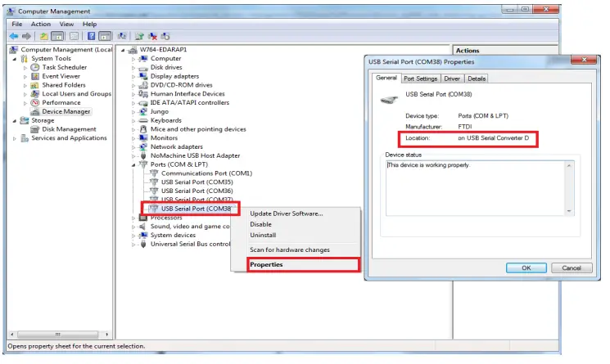Select the General tab
The width and height of the screenshot is (610, 364).
coord(386,78)
